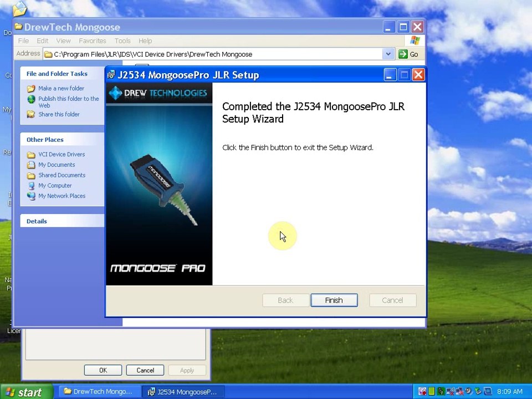
Task: Click the wireless network disconnected tray icon
Action: [x=450, y=392]
